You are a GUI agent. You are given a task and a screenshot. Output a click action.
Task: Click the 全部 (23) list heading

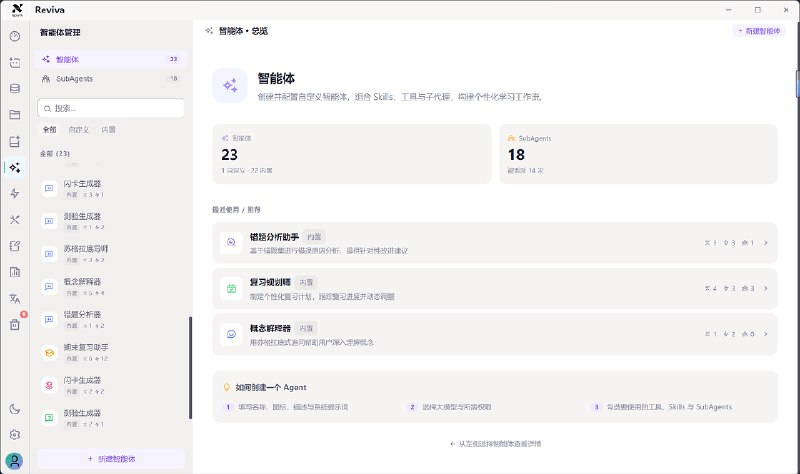click(55, 154)
